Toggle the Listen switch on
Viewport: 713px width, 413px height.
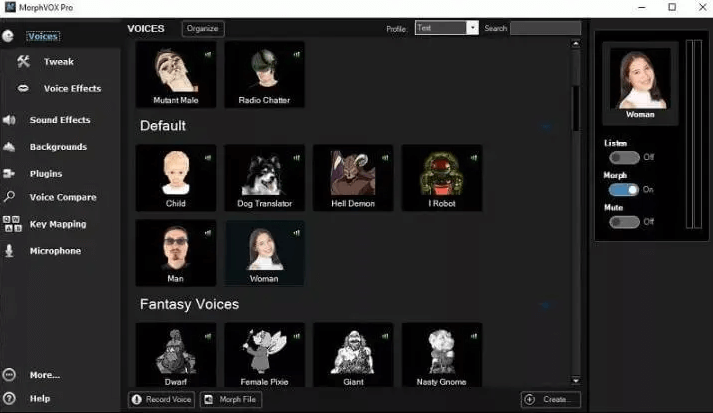(x=623, y=157)
